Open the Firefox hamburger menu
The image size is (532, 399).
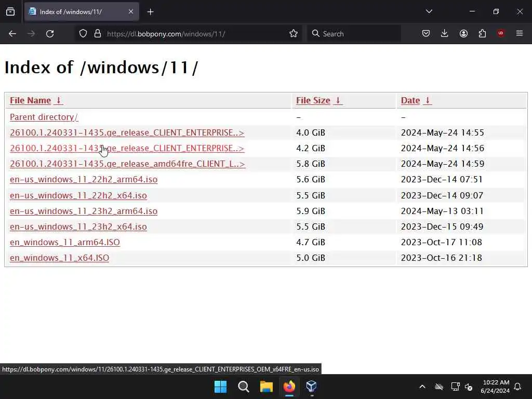point(520,33)
